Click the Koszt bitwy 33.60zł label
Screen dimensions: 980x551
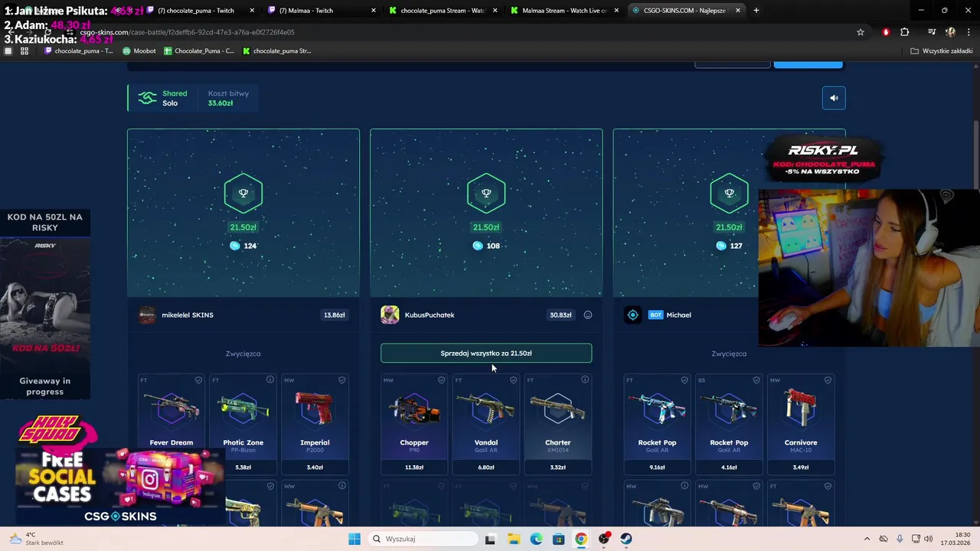click(x=228, y=98)
